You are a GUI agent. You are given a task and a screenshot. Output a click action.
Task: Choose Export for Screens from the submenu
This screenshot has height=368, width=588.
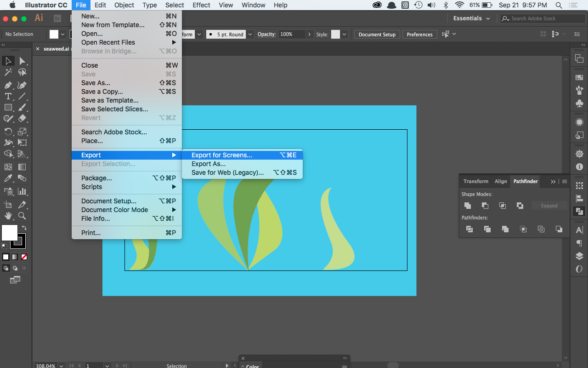point(222,155)
